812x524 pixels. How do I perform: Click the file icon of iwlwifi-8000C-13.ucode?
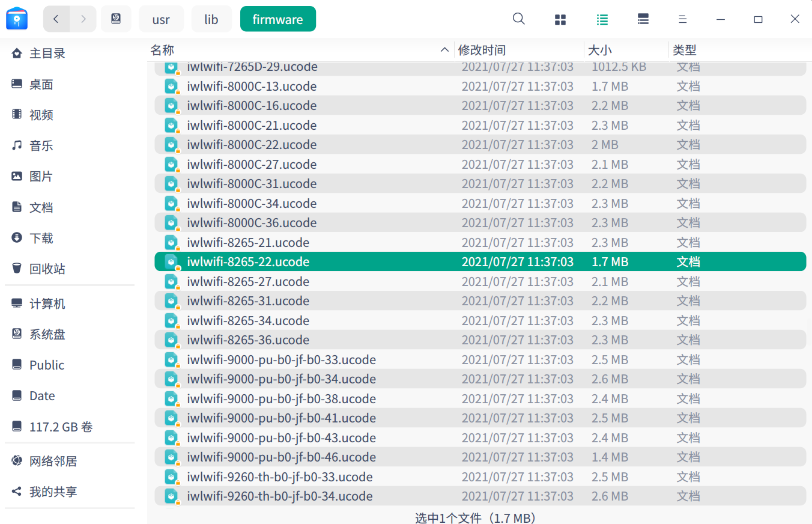click(x=172, y=87)
